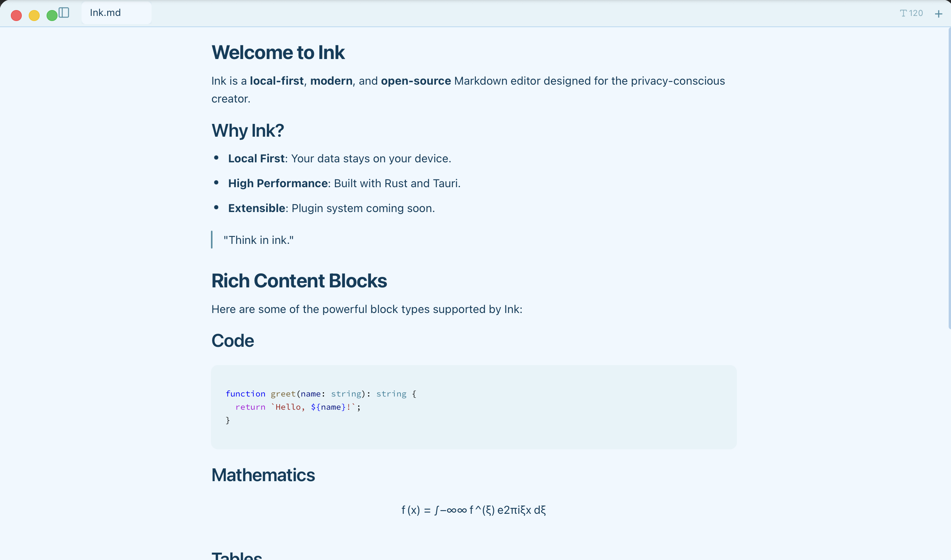Toggle the sidebar panel icon
This screenshot has height=560, width=951.
[x=64, y=13]
